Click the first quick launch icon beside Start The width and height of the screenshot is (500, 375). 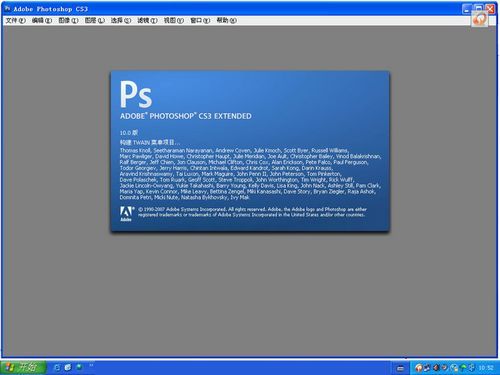[57, 368]
